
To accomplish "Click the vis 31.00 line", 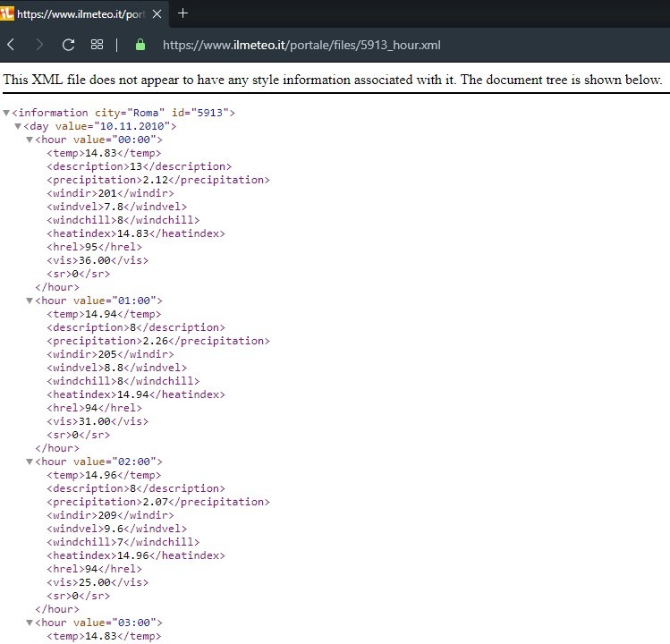I will (x=98, y=421).
